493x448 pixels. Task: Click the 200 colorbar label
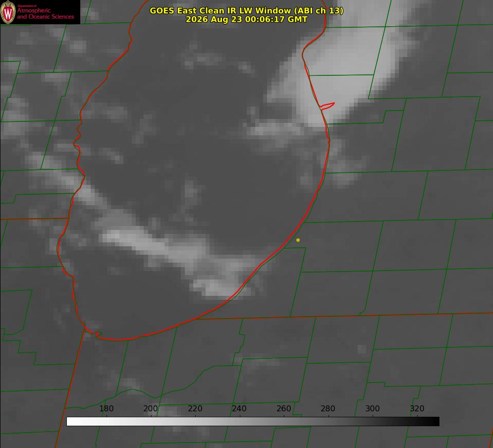(x=151, y=408)
